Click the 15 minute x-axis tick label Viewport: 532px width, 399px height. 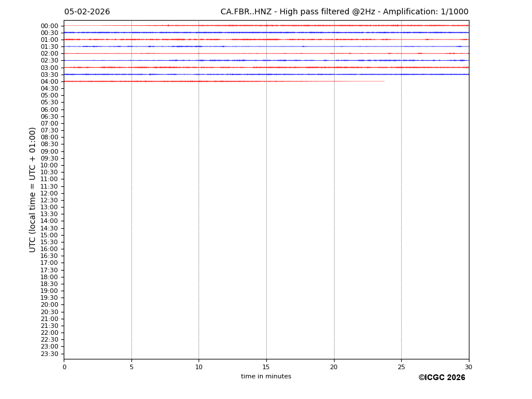point(266,367)
